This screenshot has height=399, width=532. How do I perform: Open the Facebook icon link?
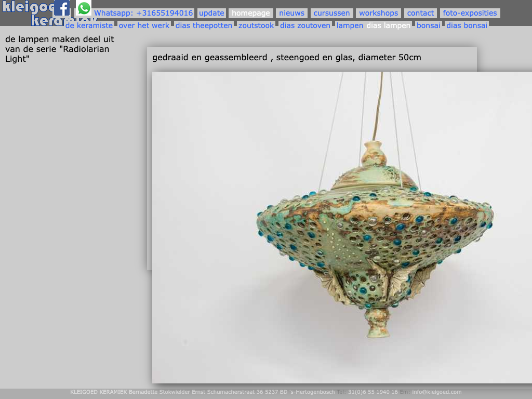tap(61, 8)
